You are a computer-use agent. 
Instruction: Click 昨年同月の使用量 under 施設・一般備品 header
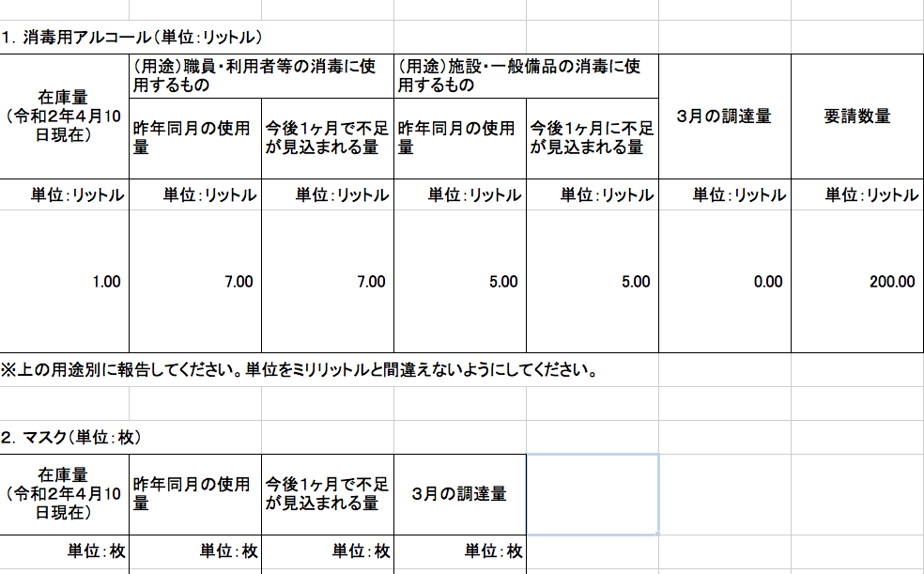pyautogui.click(x=459, y=138)
